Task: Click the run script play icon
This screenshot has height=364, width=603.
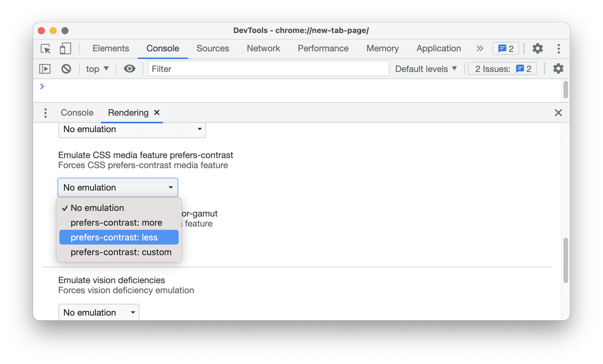Action: pos(45,68)
